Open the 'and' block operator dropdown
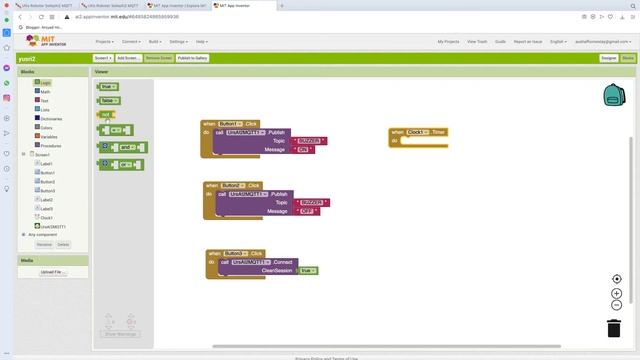 [x=128, y=147]
